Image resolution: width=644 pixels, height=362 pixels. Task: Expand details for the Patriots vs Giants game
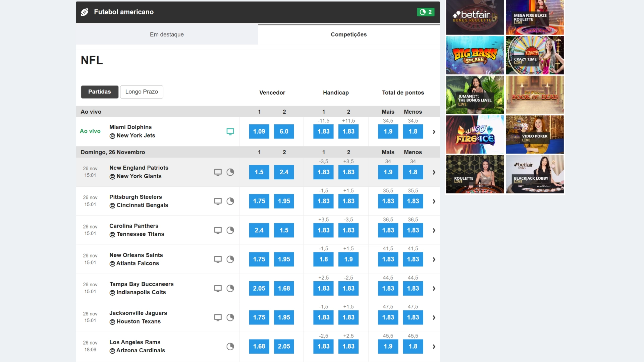click(433, 172)
